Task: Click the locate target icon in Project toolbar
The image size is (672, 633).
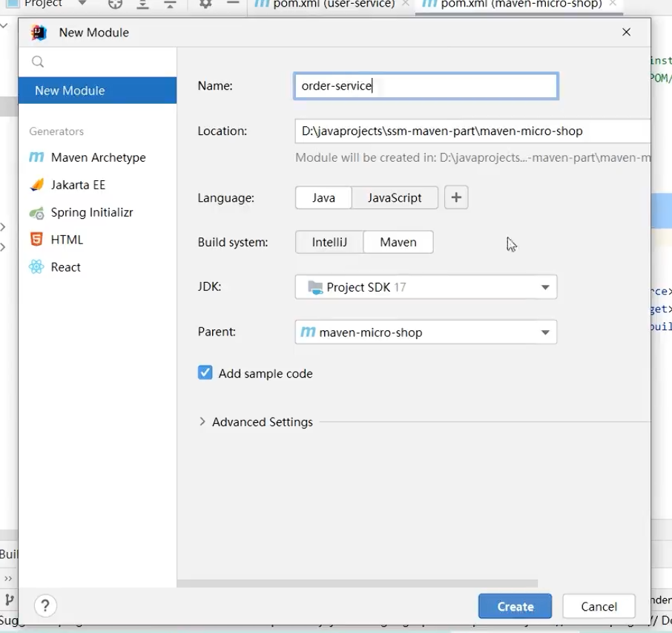Action: coord(115,4)
